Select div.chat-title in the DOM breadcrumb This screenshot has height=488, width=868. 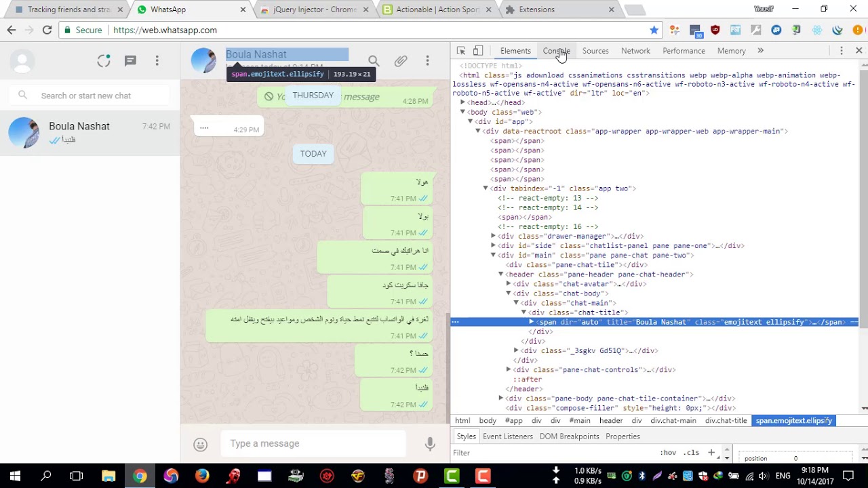[x=726, y=421]
